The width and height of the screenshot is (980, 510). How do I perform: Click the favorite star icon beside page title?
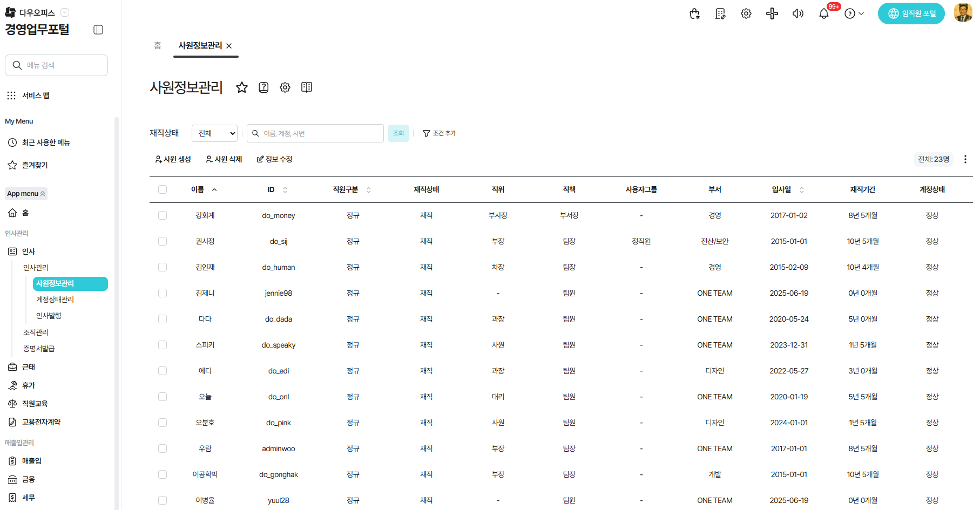242,87
